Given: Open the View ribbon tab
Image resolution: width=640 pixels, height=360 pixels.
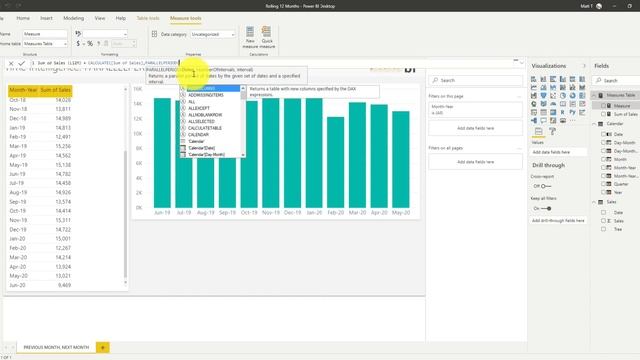Looking at the screenshot, I should [100, 18].
